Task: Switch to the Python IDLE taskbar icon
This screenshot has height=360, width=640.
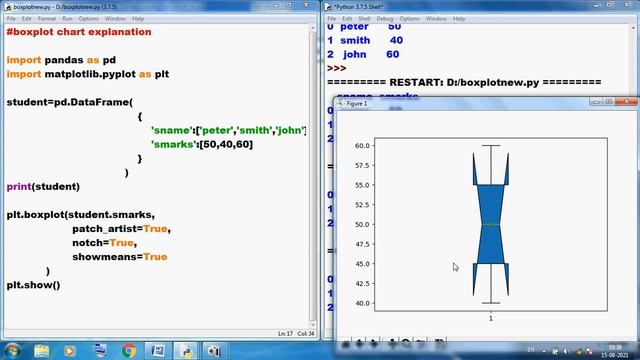Action: [186, 351]
